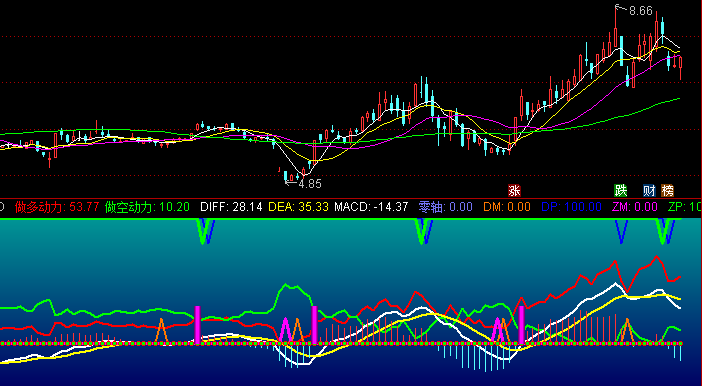Click the first tall magenta signal bar
The image size is (702, 386).
(197, 325)
